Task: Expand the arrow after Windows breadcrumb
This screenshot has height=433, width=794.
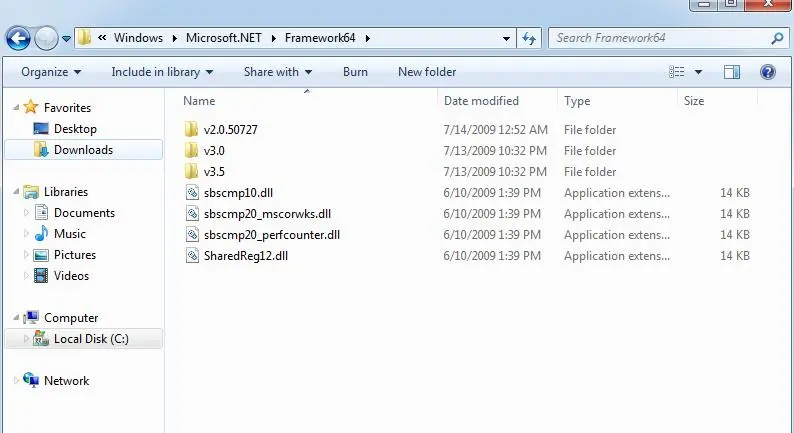Action: [x=175, y=38]
